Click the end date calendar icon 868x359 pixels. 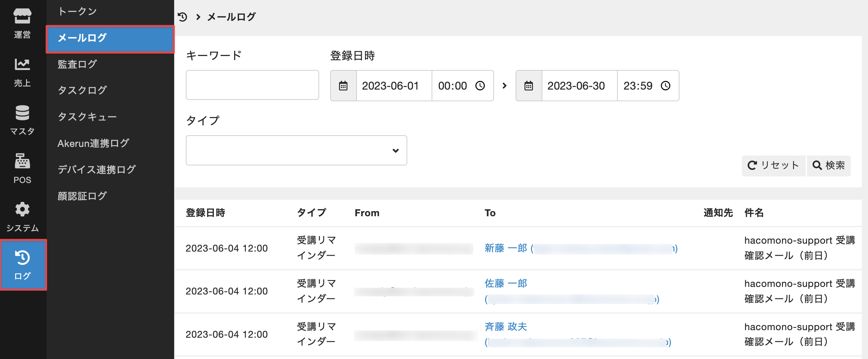529,86
